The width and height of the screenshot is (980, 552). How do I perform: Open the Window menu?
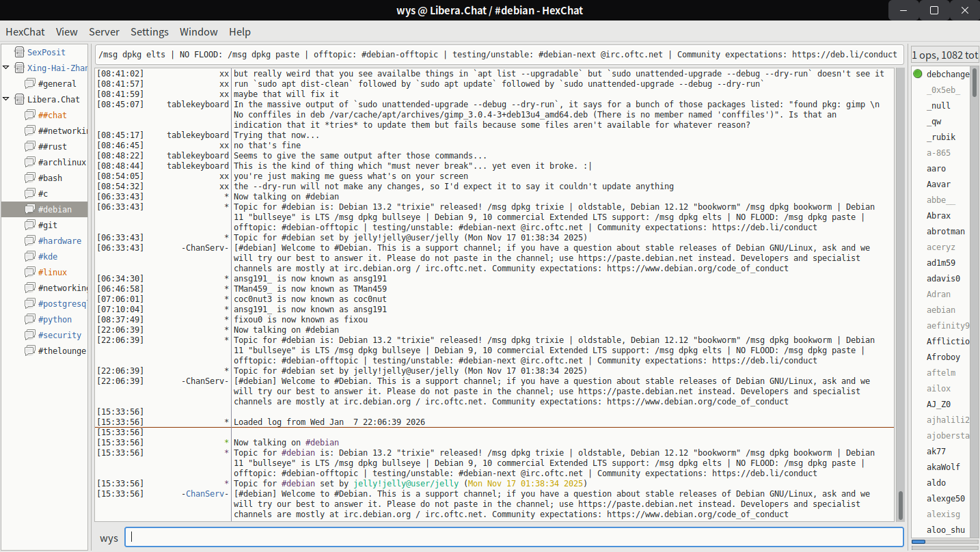point(199,31)
